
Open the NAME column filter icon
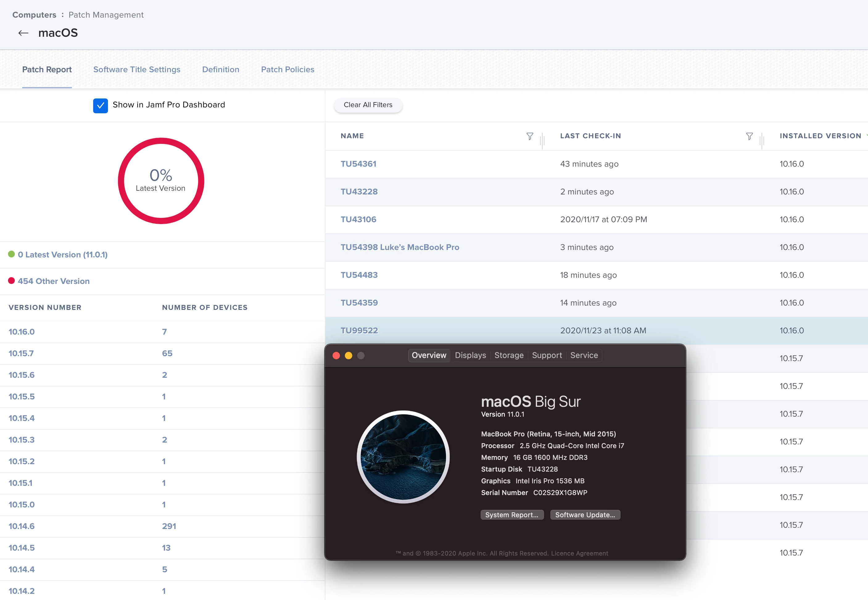[x=530, y=136]
